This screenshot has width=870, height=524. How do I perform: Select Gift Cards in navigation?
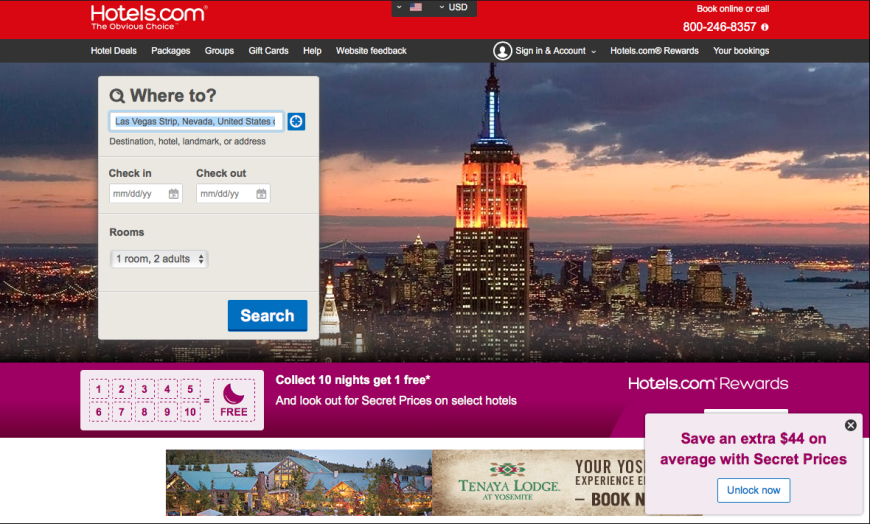click(269, 51)
